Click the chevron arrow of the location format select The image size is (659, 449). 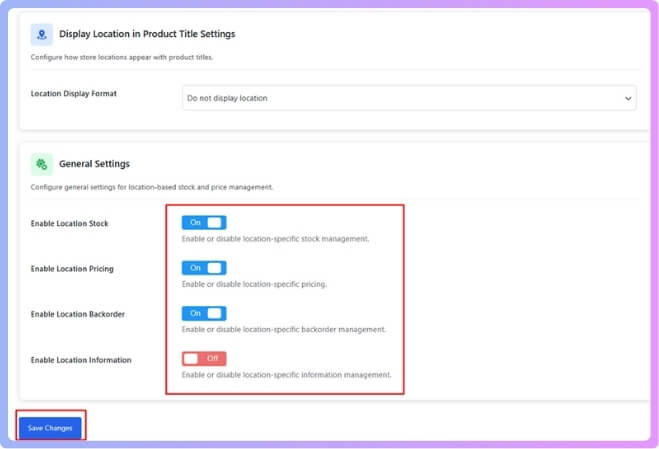point(628,98)
